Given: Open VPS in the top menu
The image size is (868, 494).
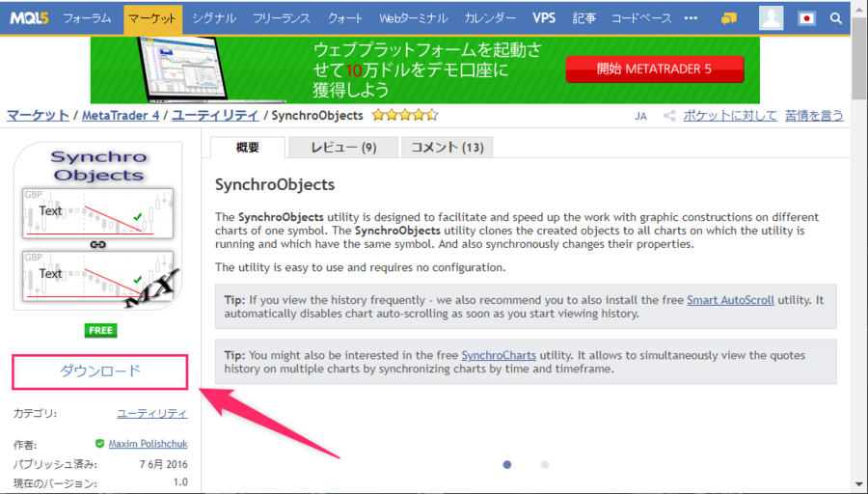Looking at the screenshot, I should 544,18.
